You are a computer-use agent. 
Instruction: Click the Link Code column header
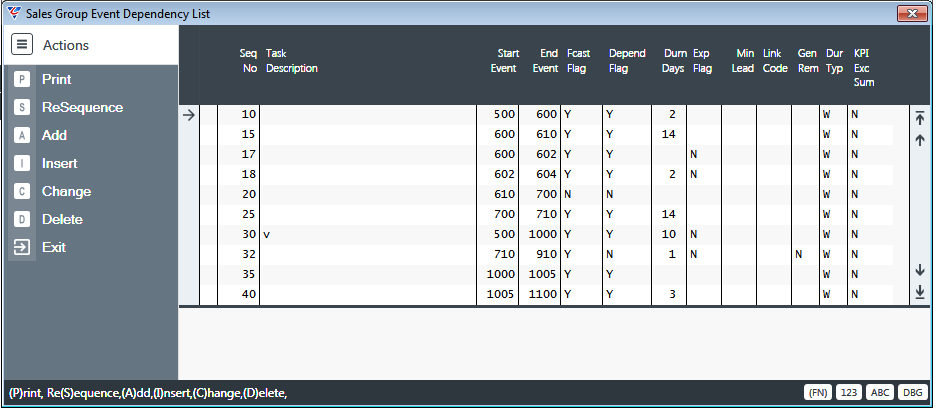[x=775, y=61]
